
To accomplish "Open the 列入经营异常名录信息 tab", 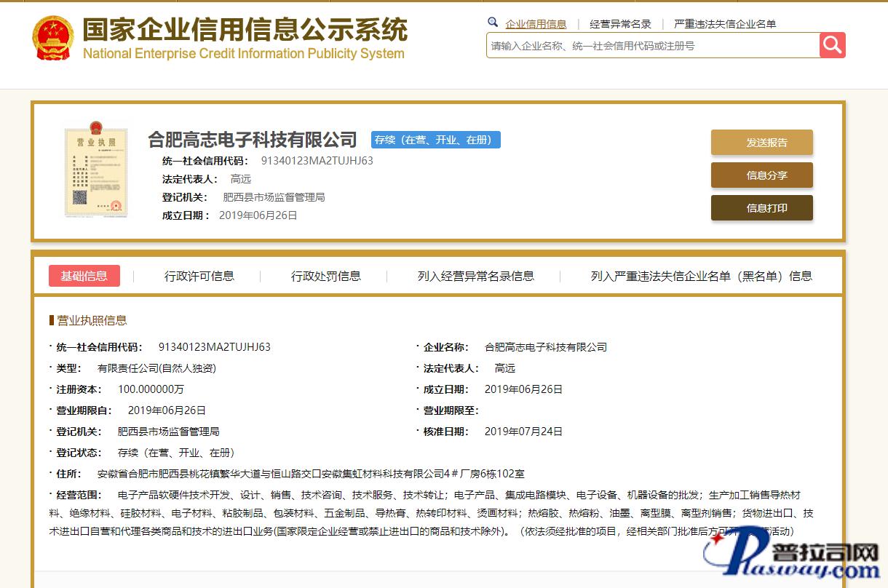I will tap(476, 276).
